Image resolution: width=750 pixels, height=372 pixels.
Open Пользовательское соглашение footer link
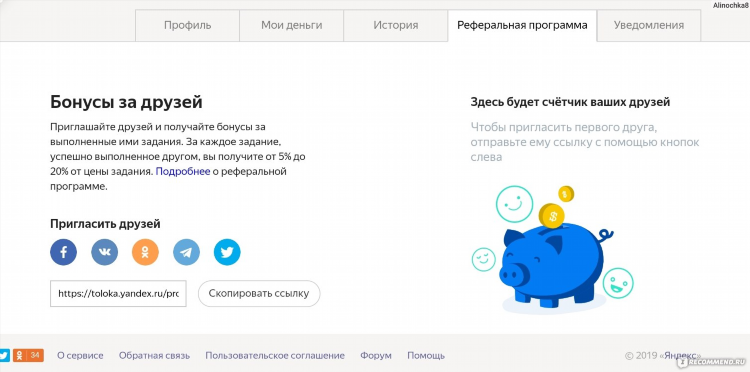[275, 355]
